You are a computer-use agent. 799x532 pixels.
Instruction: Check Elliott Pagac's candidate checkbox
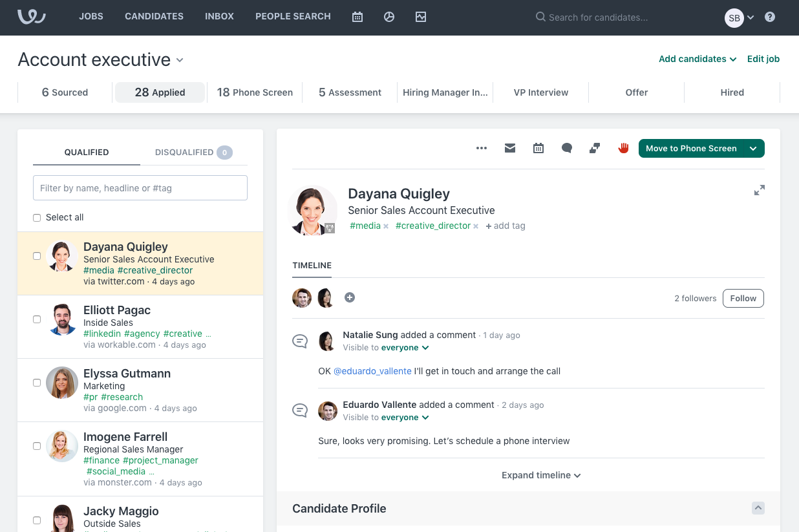37,319
